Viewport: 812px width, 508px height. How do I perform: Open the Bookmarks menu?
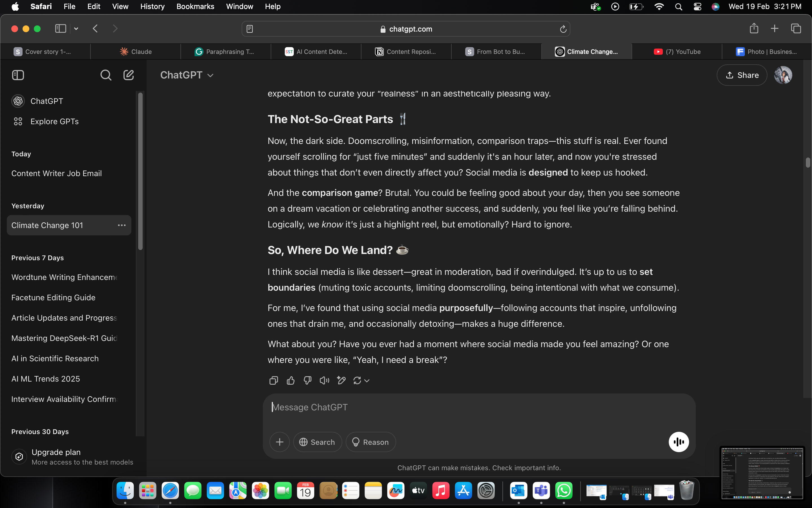tap(195, 7)
